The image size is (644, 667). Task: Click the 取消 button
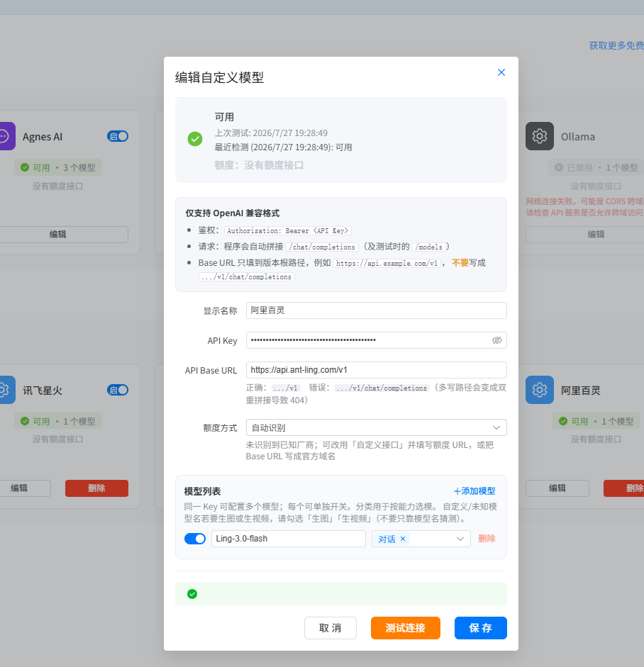click(x=331, y=628)
